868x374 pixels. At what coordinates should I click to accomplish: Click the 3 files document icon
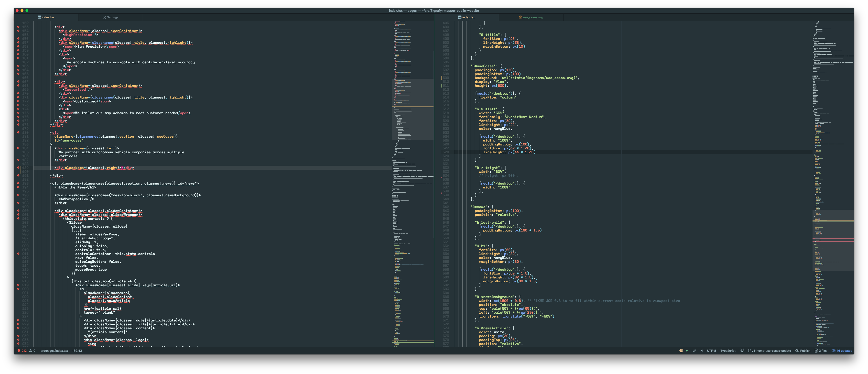pyautogui.click(x=816, y=351)
